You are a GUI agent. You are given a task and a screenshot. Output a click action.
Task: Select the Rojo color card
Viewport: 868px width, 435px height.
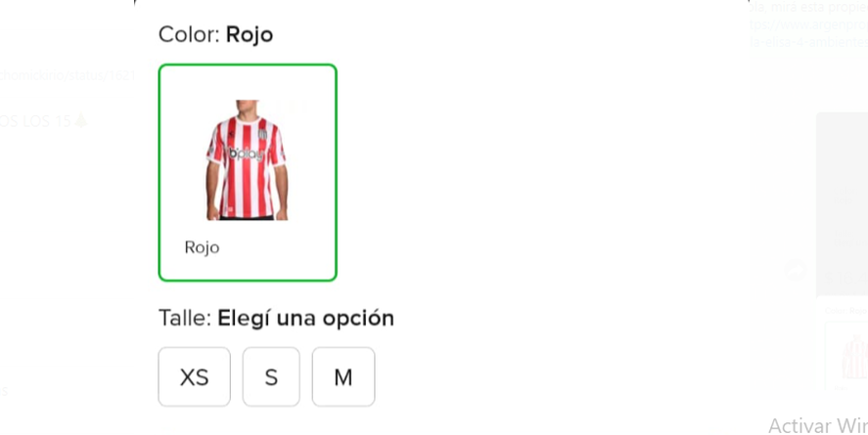click(248, 172)
